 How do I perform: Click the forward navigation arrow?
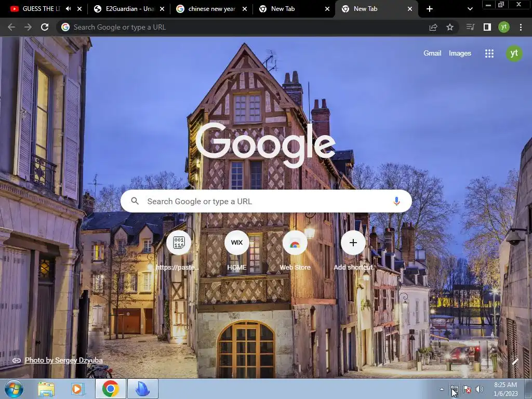pos(28,27)
